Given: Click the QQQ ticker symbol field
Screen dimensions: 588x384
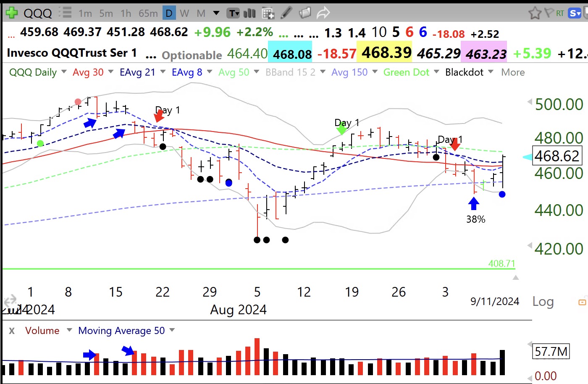Looking at the screenshot, I should (x=38, y=13).
